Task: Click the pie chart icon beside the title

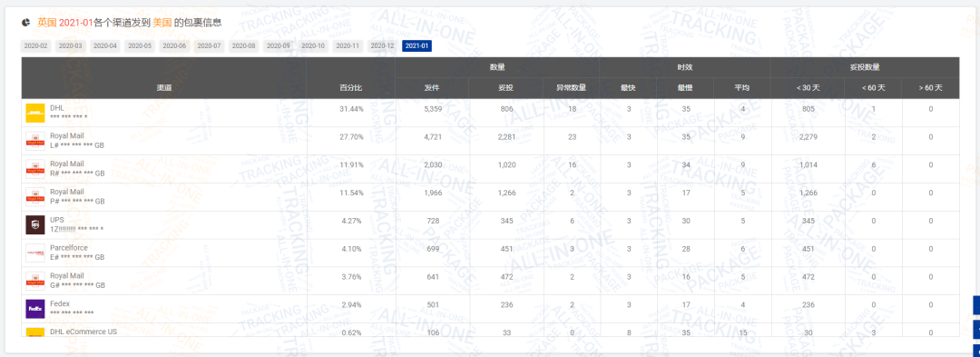Action: click(26, 23)
